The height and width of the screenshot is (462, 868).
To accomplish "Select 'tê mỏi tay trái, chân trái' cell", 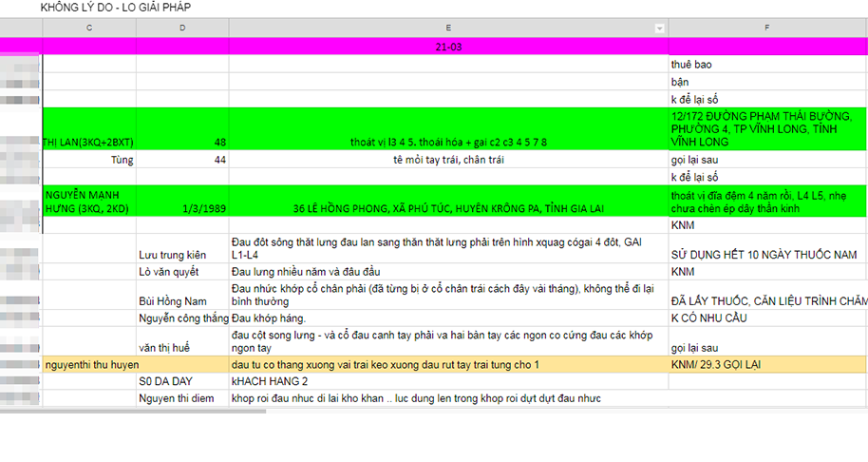I will pos(448,160).
